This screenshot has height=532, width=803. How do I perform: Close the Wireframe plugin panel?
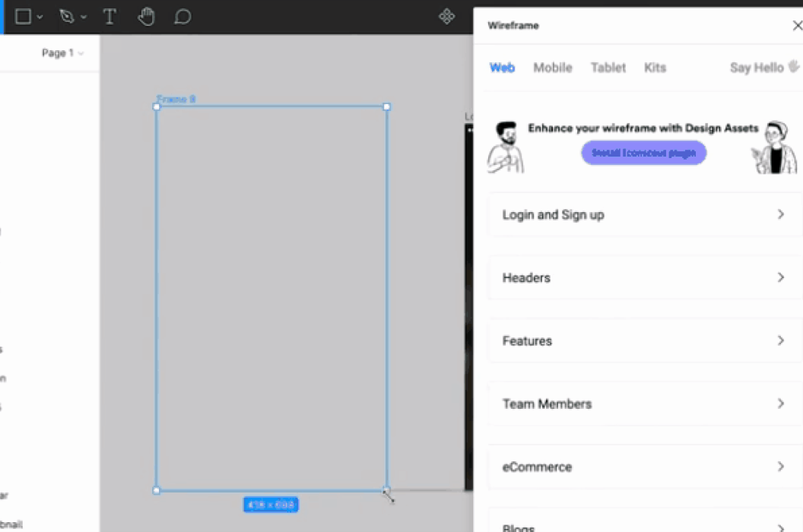797,25
